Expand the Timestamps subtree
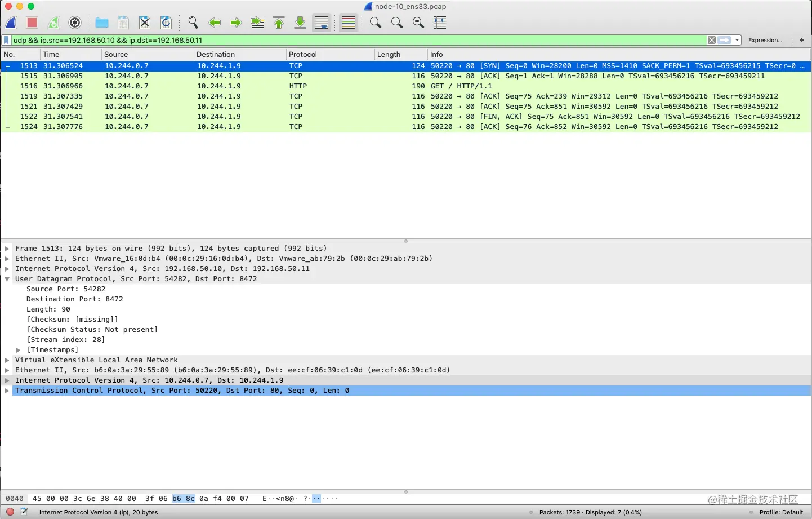812x519 pixels. point(19,350)
